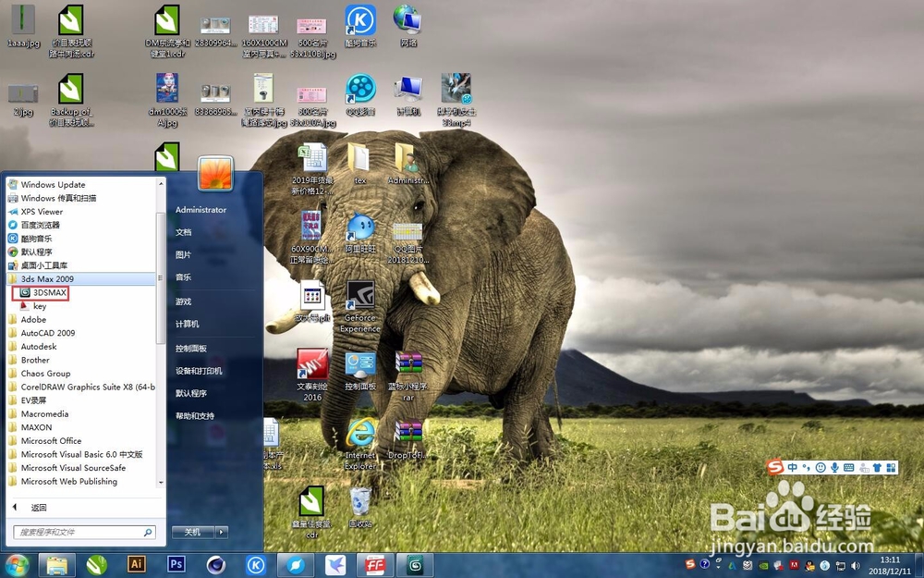Open 游戏 from Start menu right pane
This screenshot has height=578, width=924.
pos(183,301)
